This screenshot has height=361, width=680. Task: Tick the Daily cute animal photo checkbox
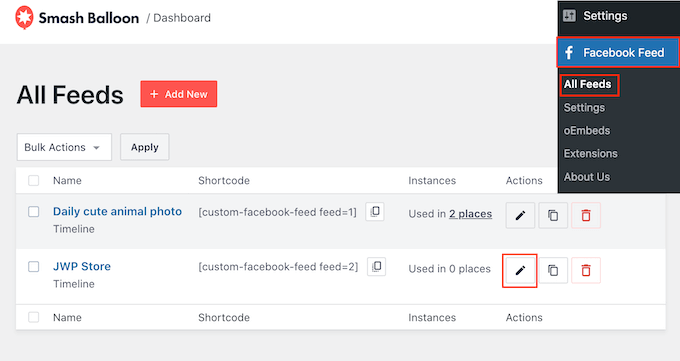tap(33, 212)
